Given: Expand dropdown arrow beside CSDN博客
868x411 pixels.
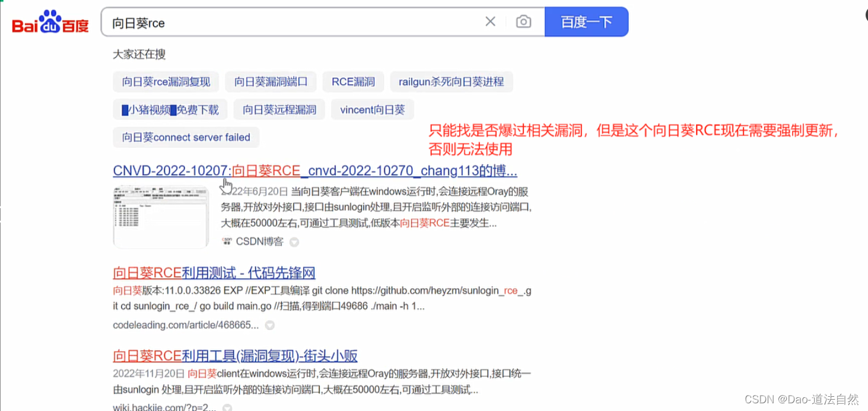Looking at the screenshot, I should (294, 242).
